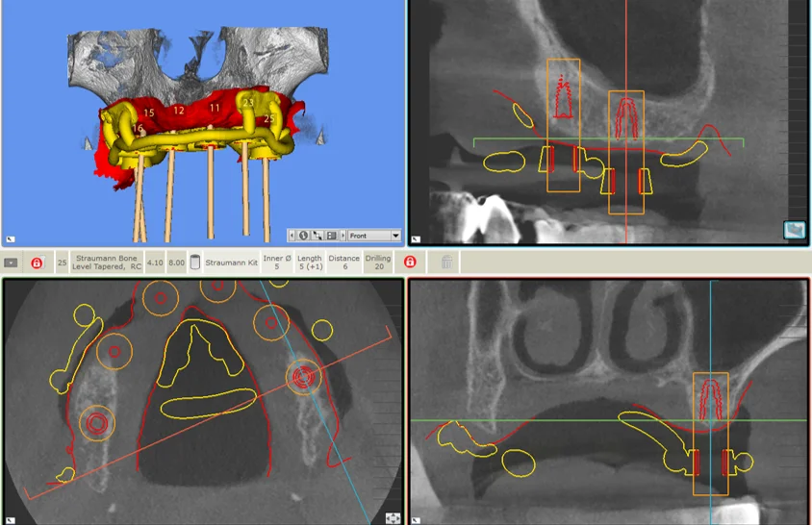812x525 pixels.
Task: Expand the cross-section view corner arrow
Action: 416,519
